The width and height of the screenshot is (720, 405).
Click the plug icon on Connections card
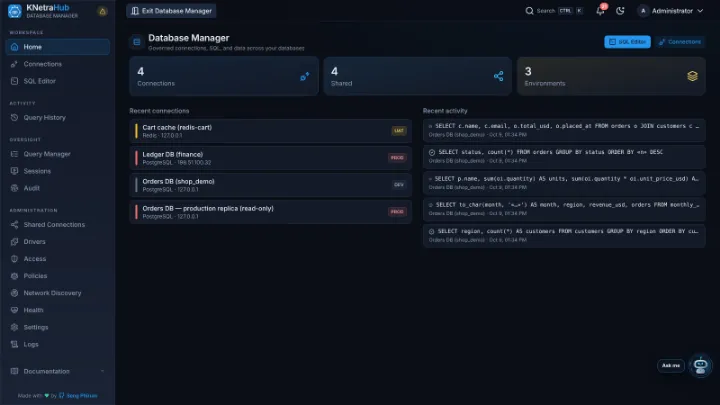coord(304,76)
